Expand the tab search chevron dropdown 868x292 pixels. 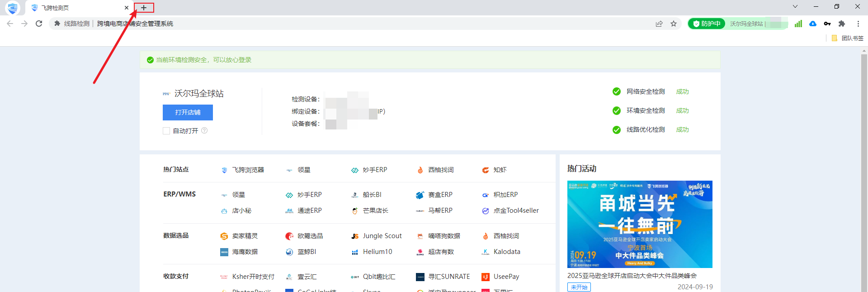[795, 6]
